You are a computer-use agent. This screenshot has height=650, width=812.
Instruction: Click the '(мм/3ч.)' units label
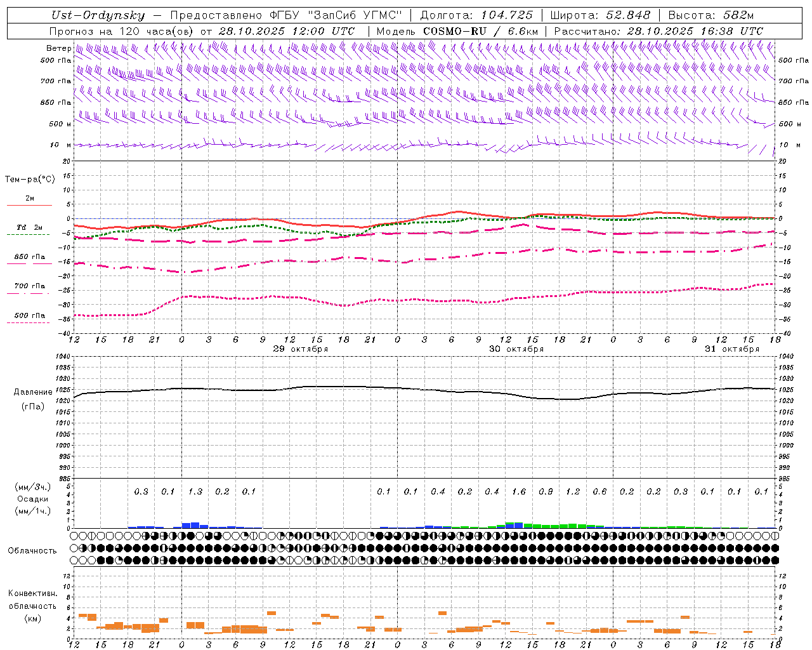(x=33, y=487)
